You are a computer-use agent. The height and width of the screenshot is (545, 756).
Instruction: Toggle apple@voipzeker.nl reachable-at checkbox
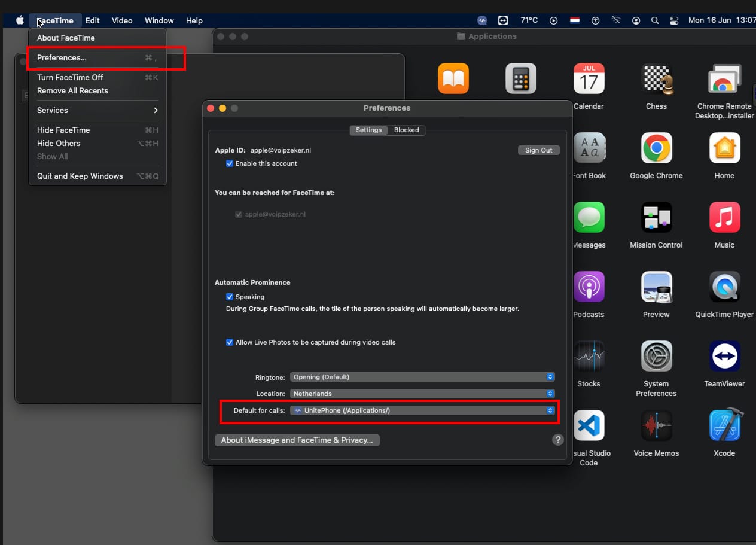pyautogui.click(x=239, y=214)
